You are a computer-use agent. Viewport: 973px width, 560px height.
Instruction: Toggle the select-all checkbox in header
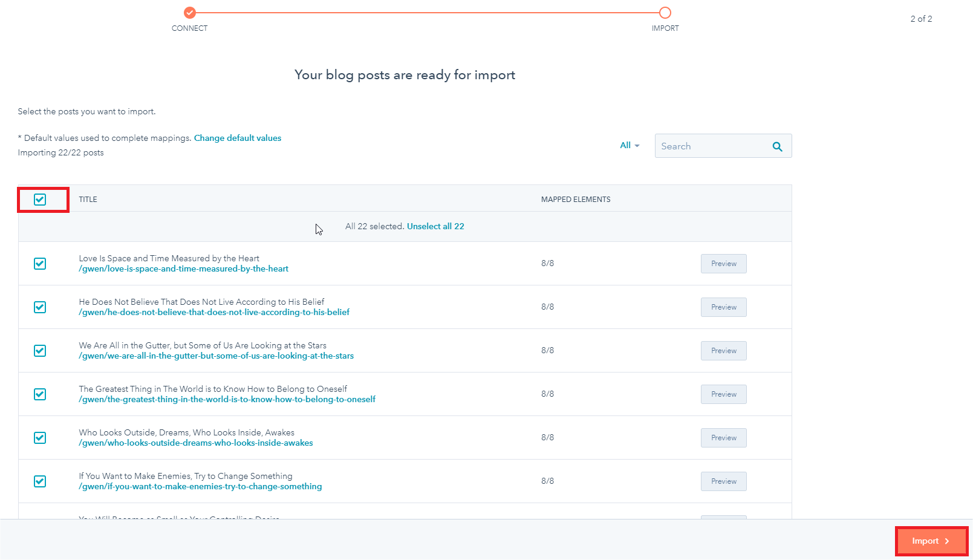pos(40,200)
